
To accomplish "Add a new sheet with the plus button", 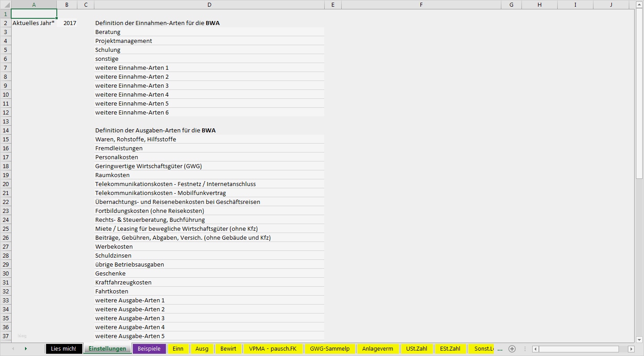I will [x=512, y=349].
